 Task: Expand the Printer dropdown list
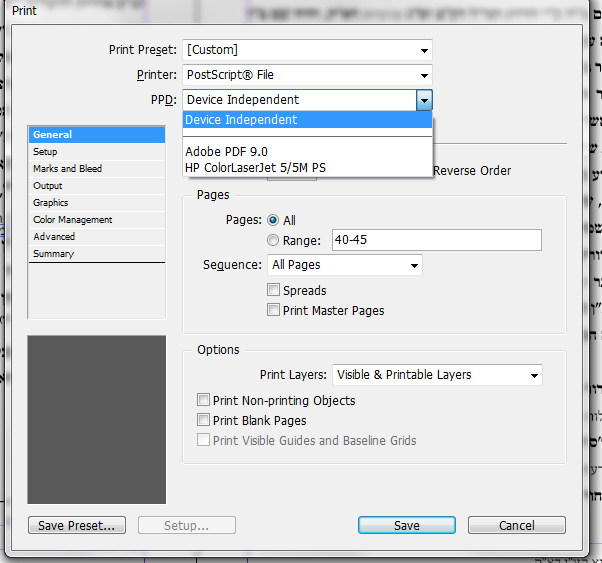(307, 75)
